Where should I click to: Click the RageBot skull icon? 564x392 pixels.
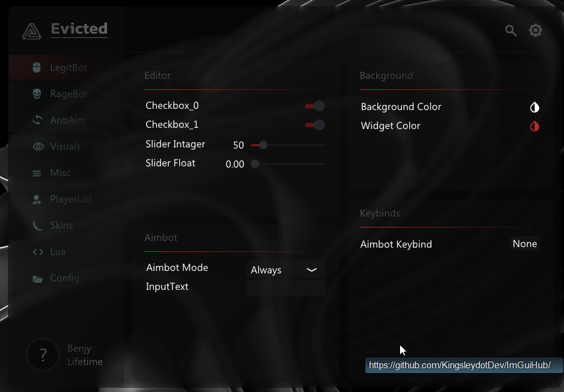coord(37,94)
